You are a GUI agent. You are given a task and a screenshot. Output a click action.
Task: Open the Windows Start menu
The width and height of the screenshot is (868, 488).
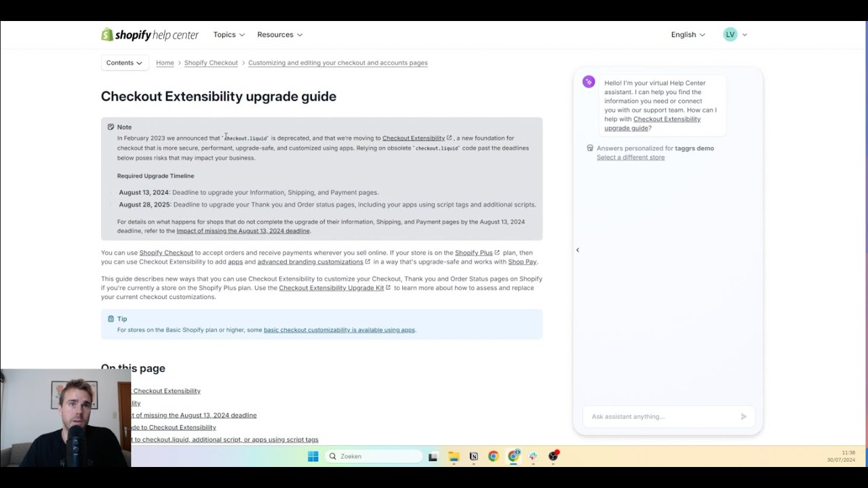coord(313,456)
